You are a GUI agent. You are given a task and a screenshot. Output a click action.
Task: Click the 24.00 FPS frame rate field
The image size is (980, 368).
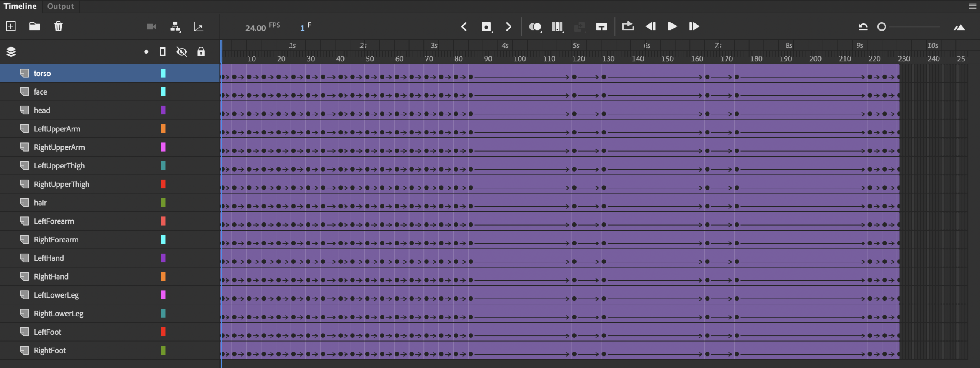[255, 28]
